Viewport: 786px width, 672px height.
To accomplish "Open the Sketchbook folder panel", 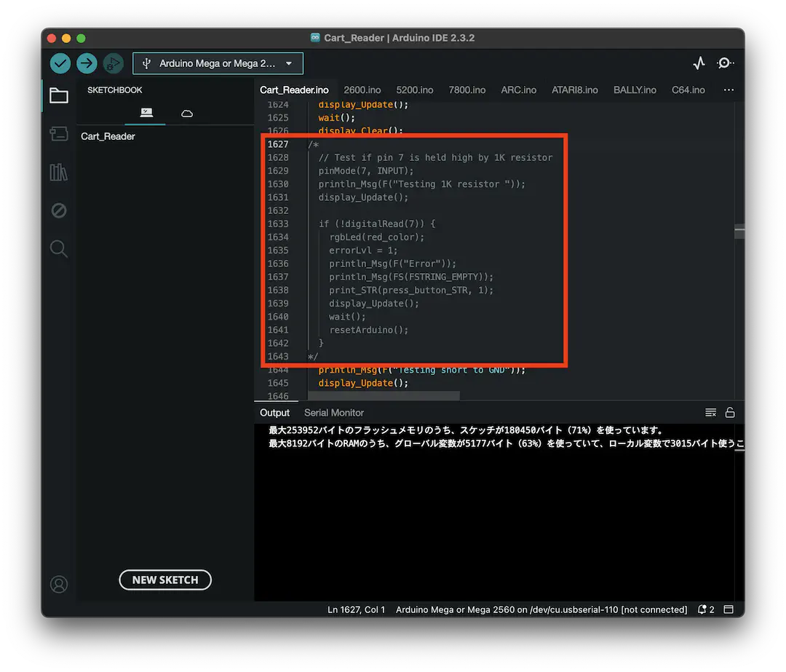I will 59,95.
